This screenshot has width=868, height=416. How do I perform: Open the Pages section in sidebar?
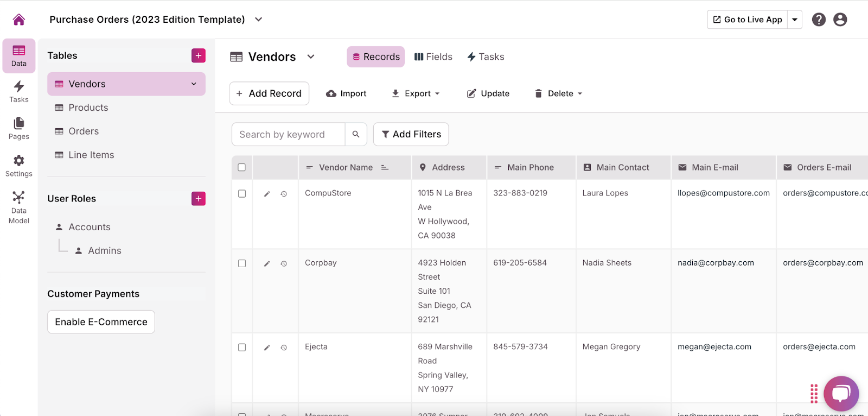pos(19,128)
